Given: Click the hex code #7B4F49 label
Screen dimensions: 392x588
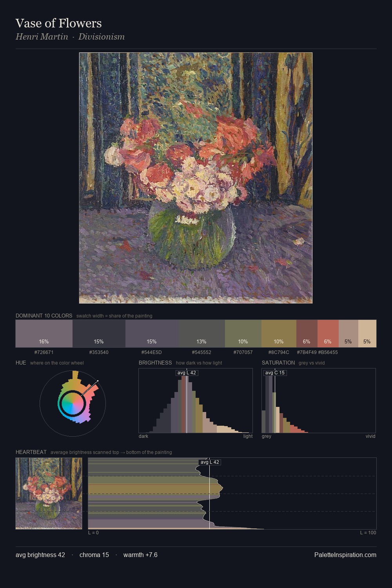Looking at the screenshot, I should 307,352.
